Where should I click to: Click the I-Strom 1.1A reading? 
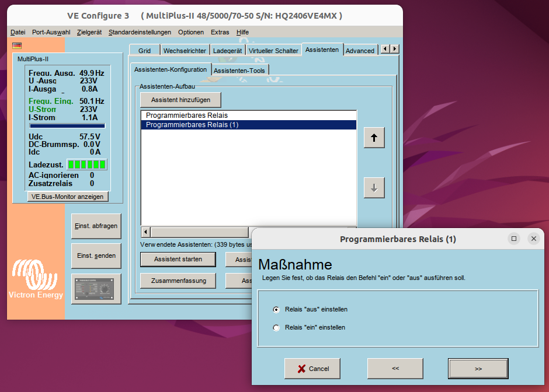click(x=64, y=117)
